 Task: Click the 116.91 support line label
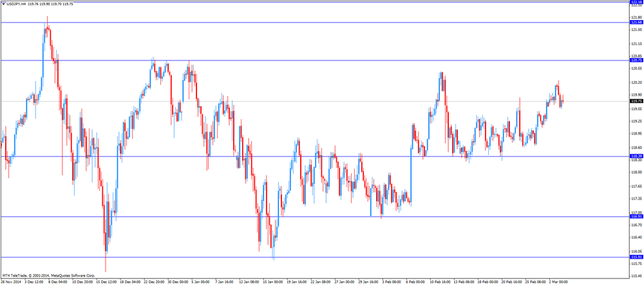tap(636, 216)
